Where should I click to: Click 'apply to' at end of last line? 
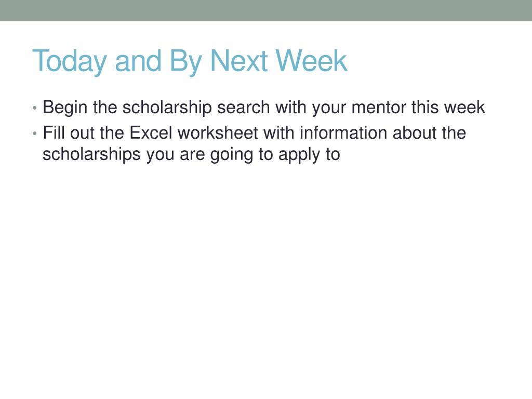(x=309, y=155)
